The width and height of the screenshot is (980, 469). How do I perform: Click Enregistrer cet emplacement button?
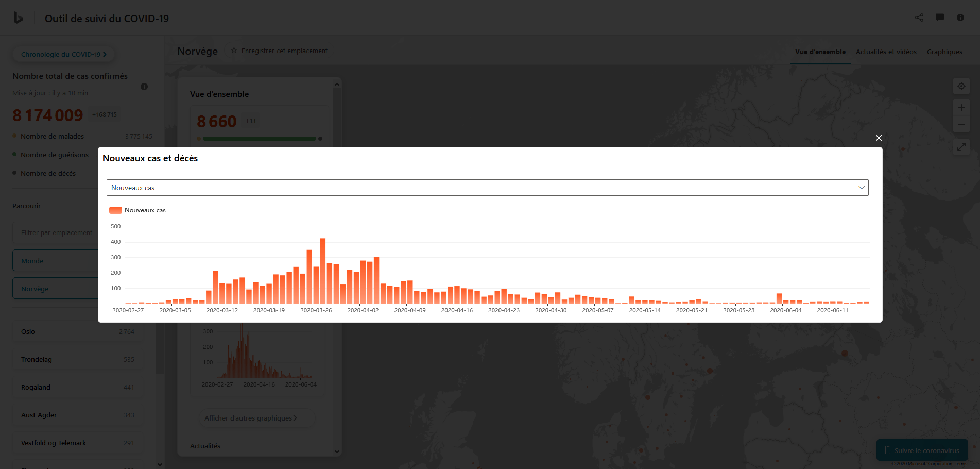tap(279, 51)
